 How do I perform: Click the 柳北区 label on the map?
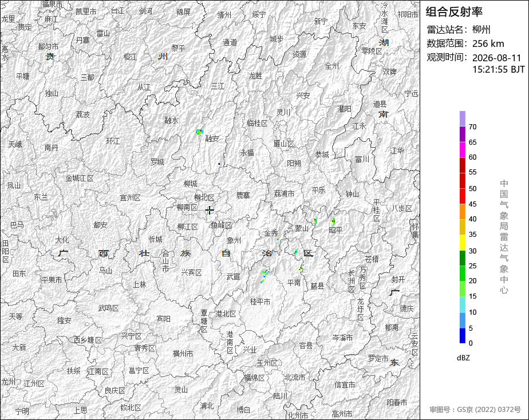[204, 197]
